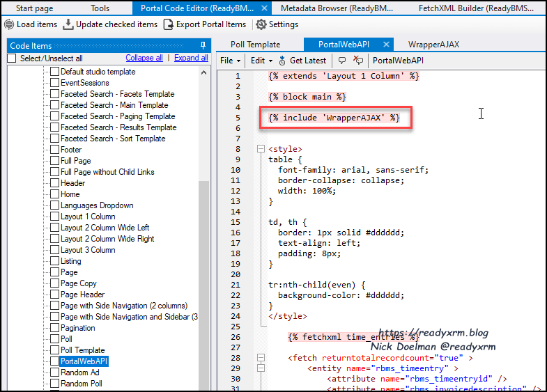Click the uncomment selection icon
This screenshot has width=547, height=392.
(358, 61)
